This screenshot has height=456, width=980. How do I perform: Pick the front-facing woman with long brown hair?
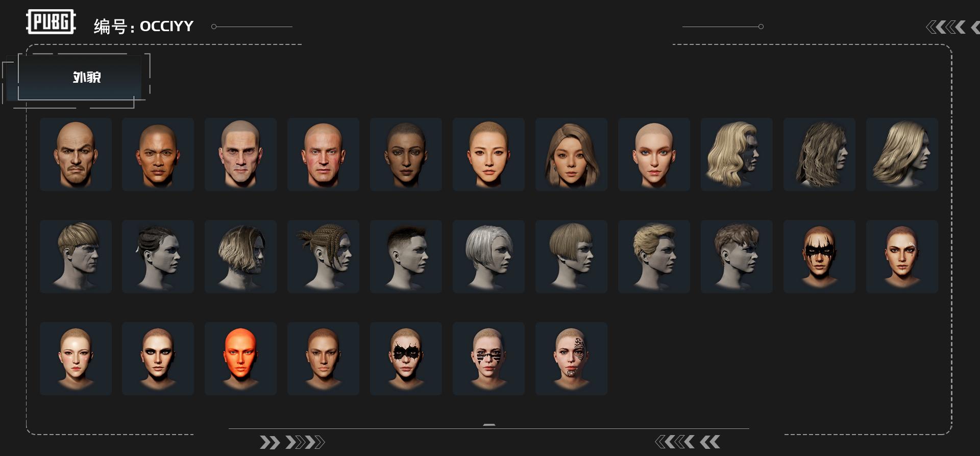click(571, 154)
